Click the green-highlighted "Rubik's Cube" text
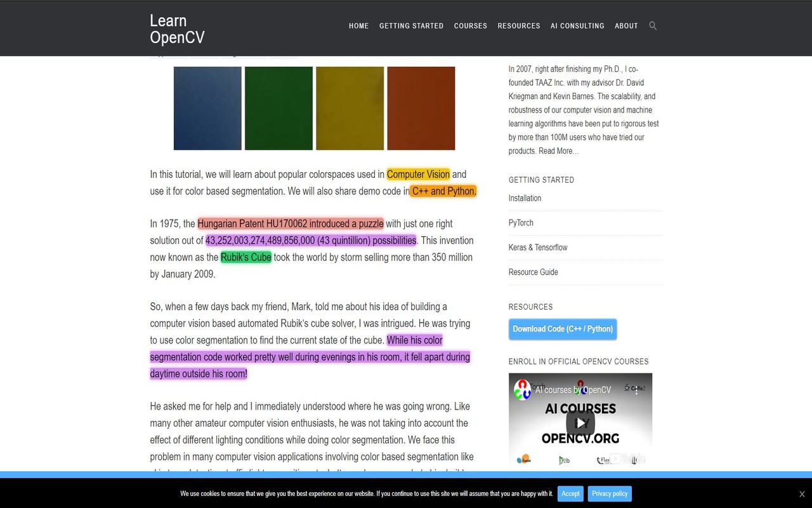The width and height of the screenshot is (812, 508). 246,257
